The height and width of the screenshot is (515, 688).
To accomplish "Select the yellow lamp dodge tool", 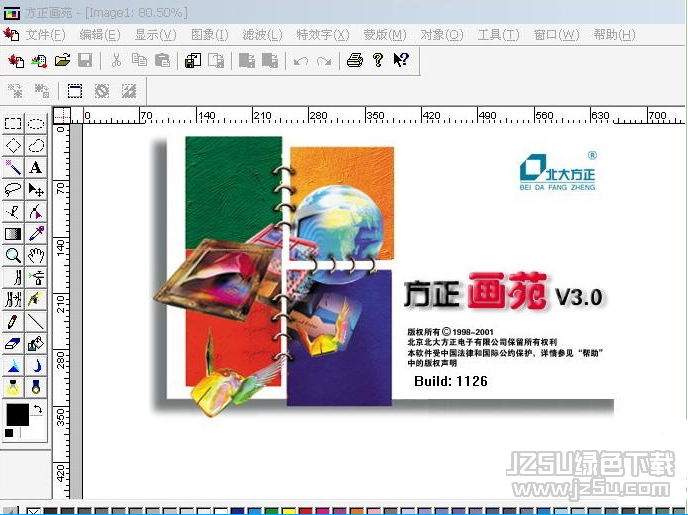I will (x=13, y=388).
